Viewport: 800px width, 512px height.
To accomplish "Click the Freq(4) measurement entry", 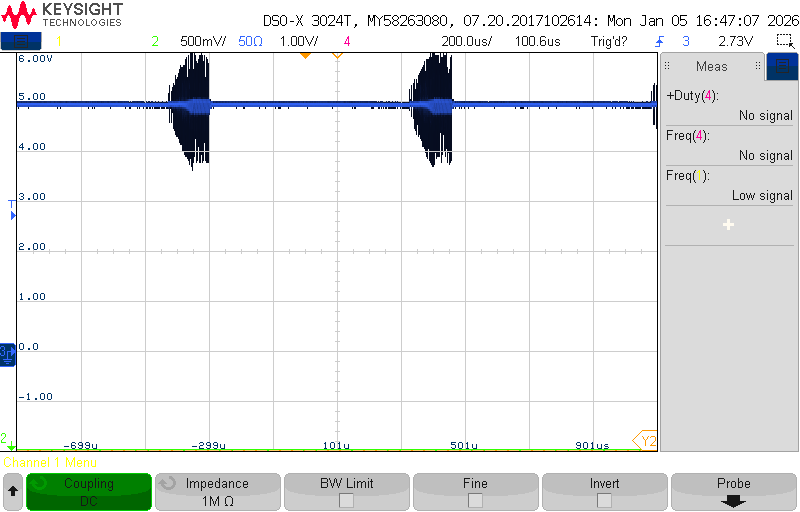I will [729, 145].
